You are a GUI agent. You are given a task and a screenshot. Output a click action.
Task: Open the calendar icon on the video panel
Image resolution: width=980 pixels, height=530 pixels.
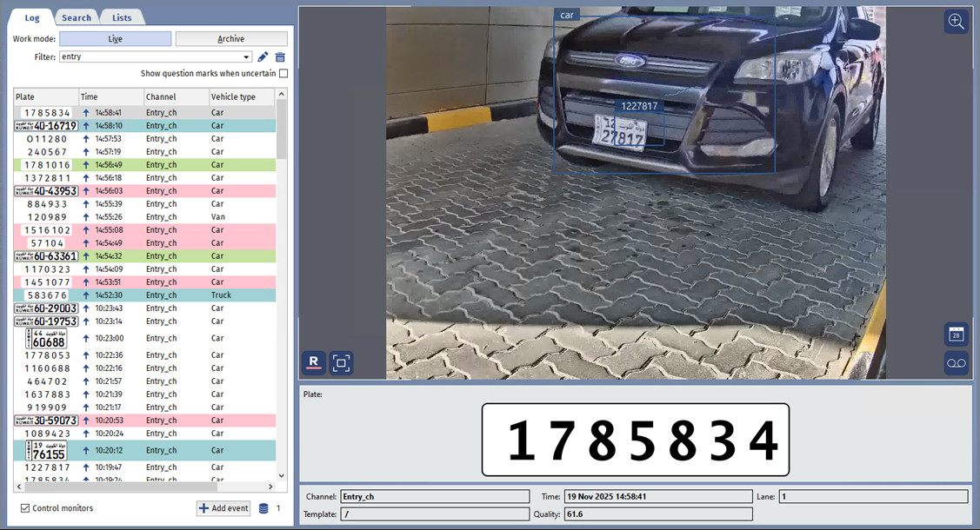pyautogui.click(x=956, y=335)
